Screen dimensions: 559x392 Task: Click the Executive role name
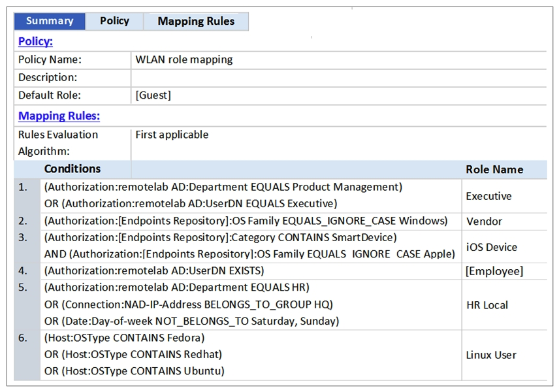[488, 196]
